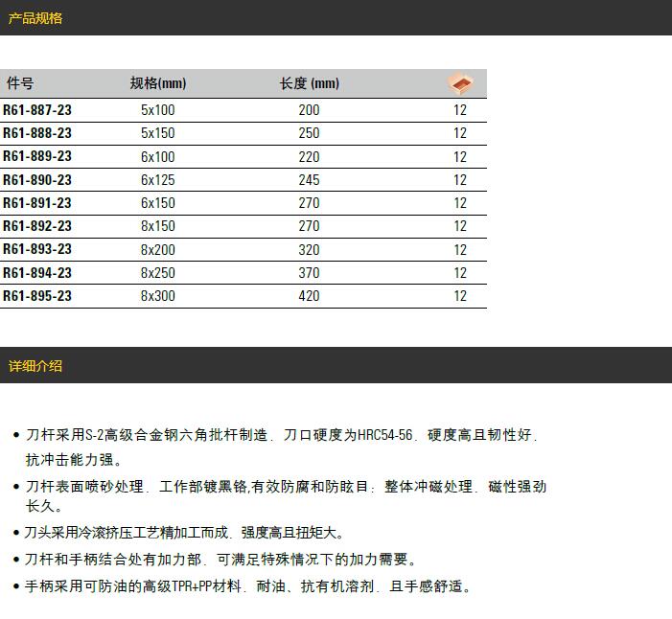The image size is (672, 619).
Task: Click the length value 370
Action: click(309, 273)
